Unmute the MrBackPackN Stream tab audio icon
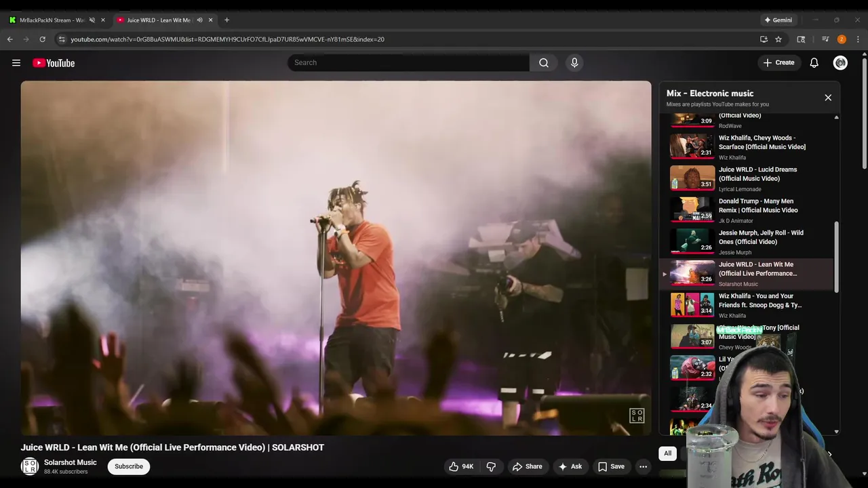Viewport: 868px width, 488px height. pos(92,20)
